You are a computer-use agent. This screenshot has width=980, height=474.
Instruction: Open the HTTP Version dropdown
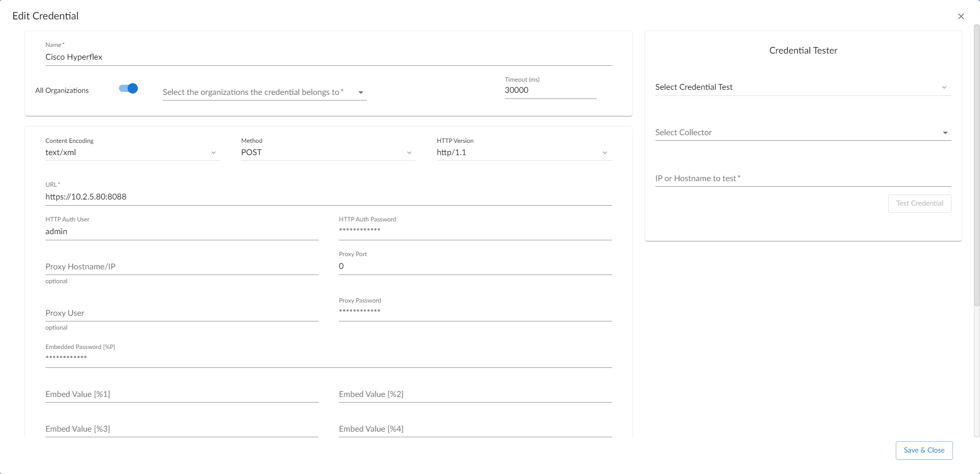click(x=524, y=153)
